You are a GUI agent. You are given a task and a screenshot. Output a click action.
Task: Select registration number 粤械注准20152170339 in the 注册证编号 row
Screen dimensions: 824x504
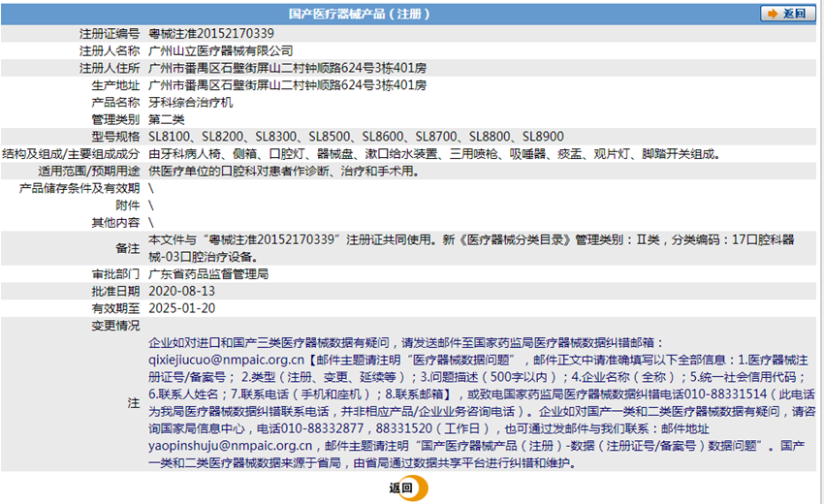tap(211, 34)
